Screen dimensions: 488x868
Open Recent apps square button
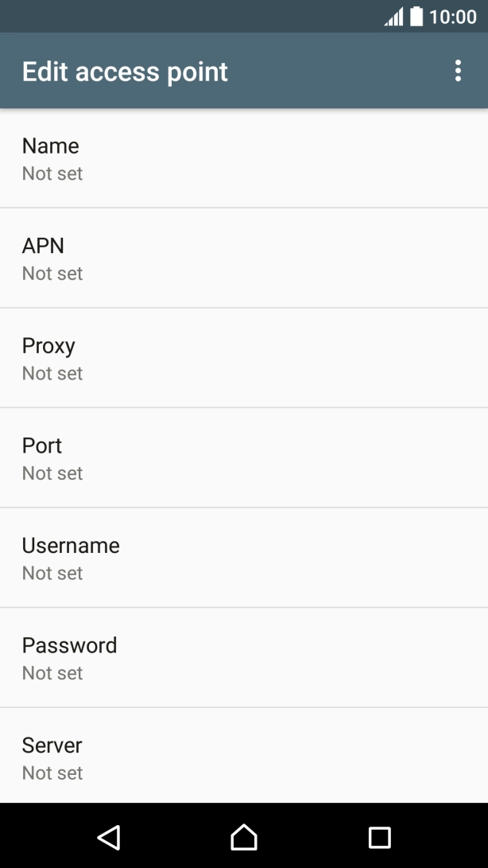380,836
